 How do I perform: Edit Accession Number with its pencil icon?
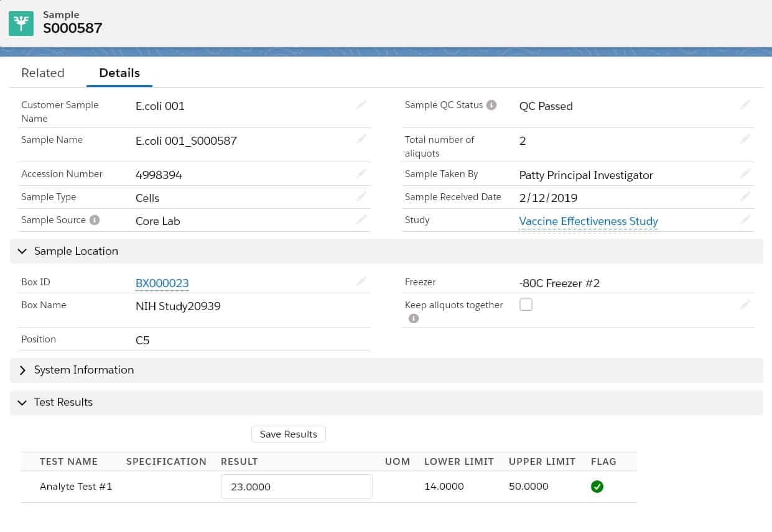click(x=361, y=173)
